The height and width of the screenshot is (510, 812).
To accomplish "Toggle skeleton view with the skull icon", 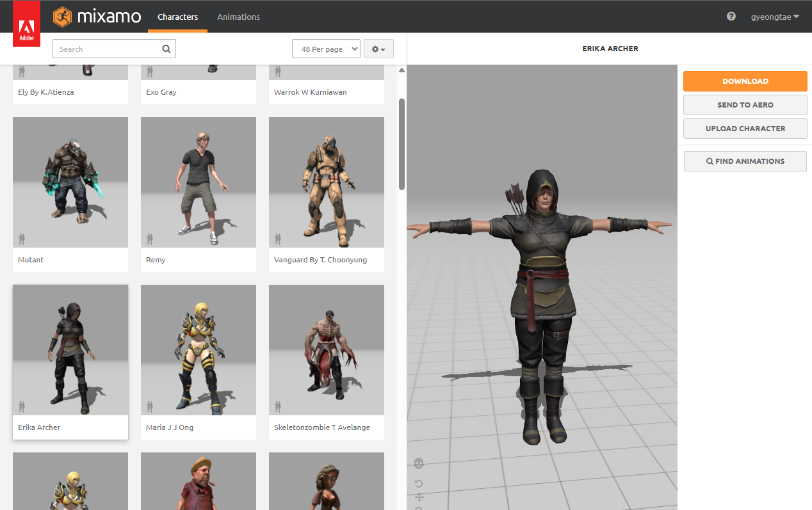I will [x=419, y=463].
